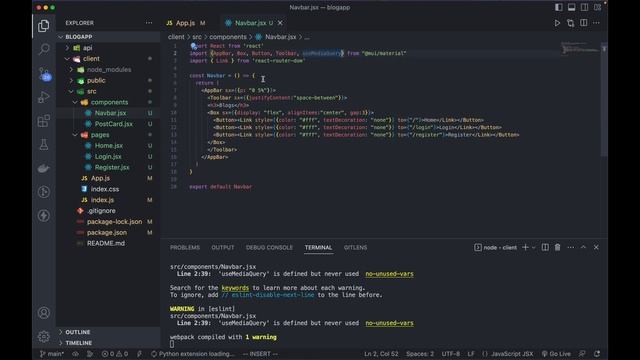Open Explorer views and more actions menu

coord(149,23)
